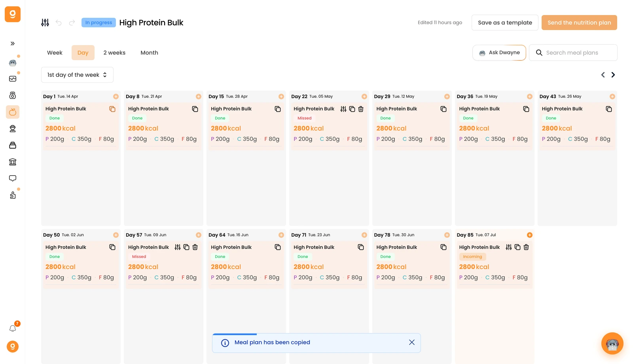
Task: Go to next days with right chevron
Action: (x=613, y=75)
